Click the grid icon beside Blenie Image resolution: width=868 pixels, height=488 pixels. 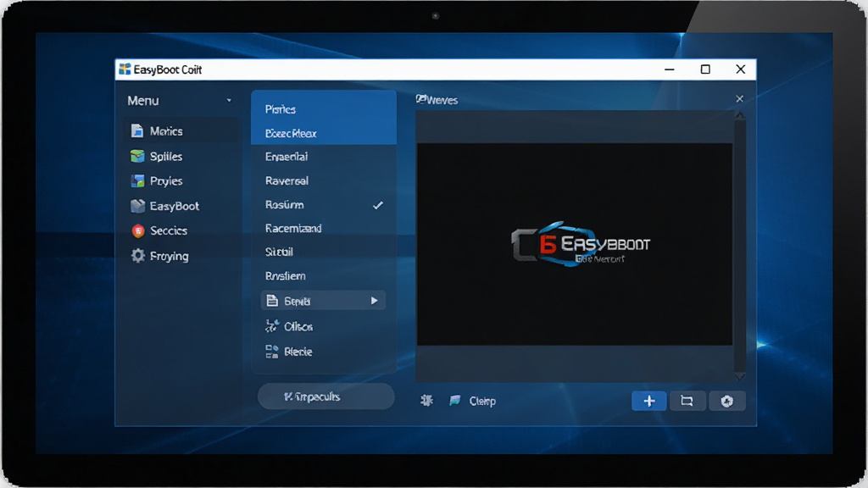tap(272, 352)
